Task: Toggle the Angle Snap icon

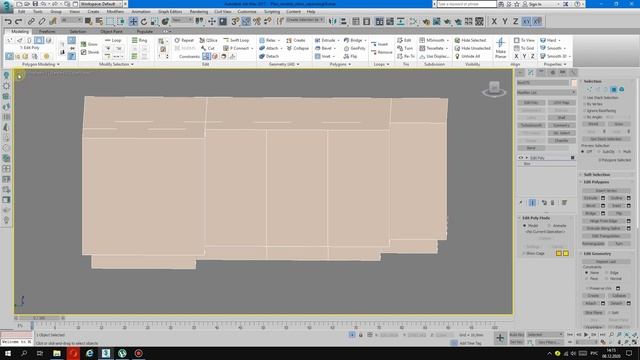Action: pos(246,21)
